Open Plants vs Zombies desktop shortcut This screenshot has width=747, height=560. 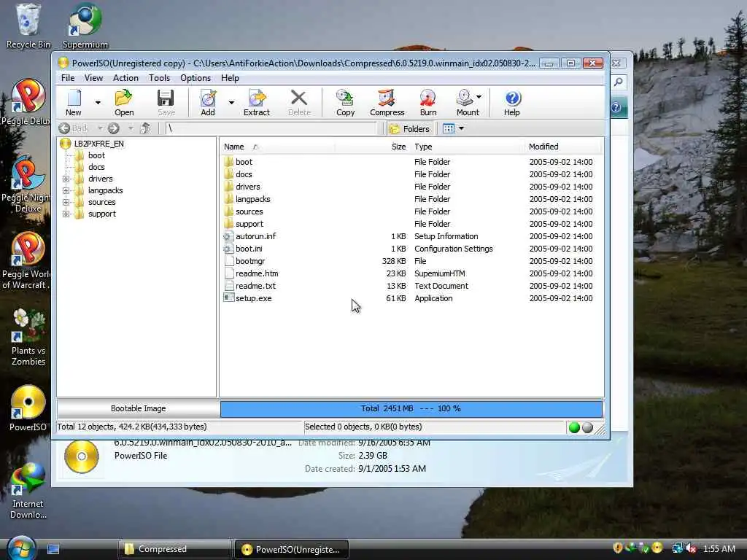pos(28,337)
